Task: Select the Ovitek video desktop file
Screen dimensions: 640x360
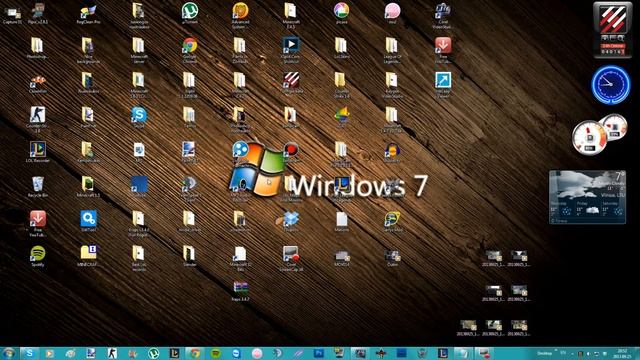Action: click(392, 258)
